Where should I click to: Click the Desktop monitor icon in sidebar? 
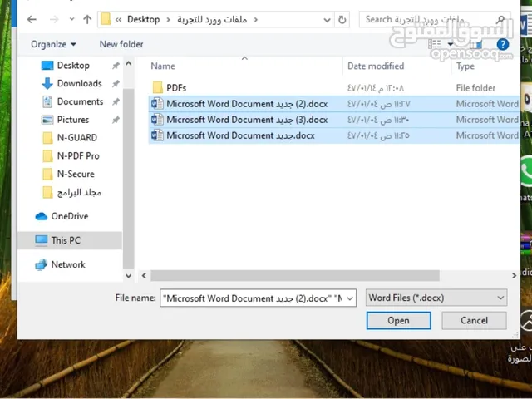pyautogui.click(x=47, y=65)
